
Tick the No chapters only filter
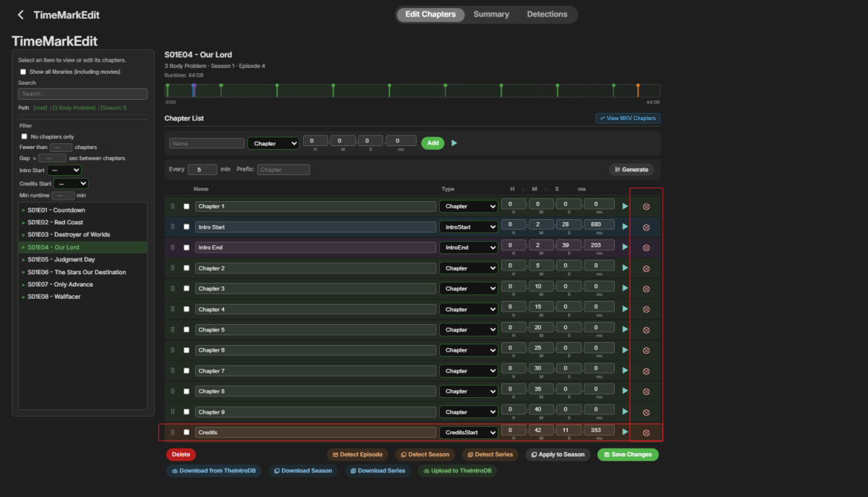click(24, 136)
